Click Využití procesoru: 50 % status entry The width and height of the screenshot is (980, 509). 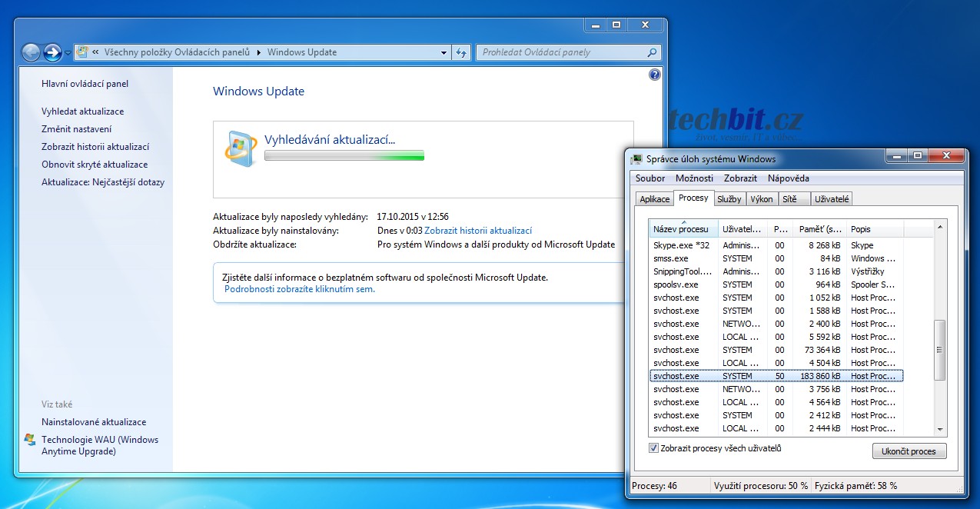click(x=761, y=486)
